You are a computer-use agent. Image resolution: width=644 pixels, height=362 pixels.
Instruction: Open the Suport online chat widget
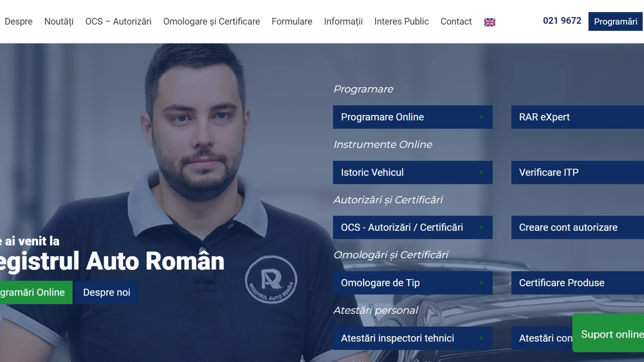point(610,334)
